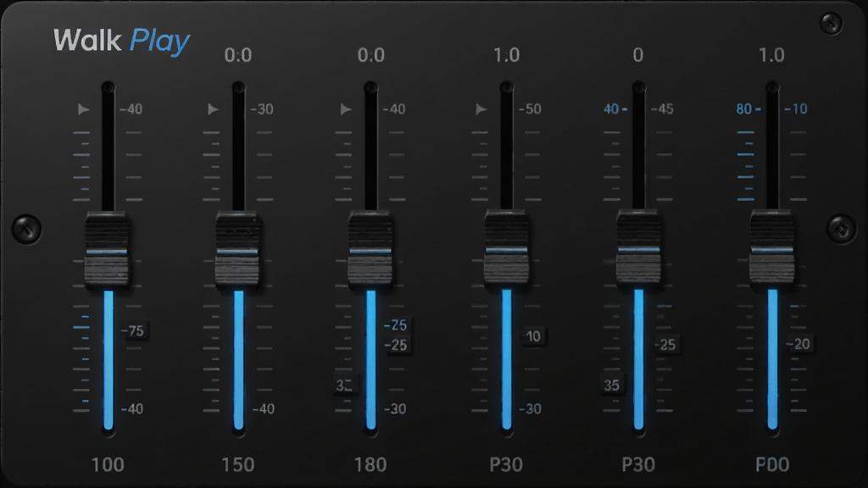Click the -50 scale label
Viewport: 868px width, 488px height.
[x=531, y=109]
